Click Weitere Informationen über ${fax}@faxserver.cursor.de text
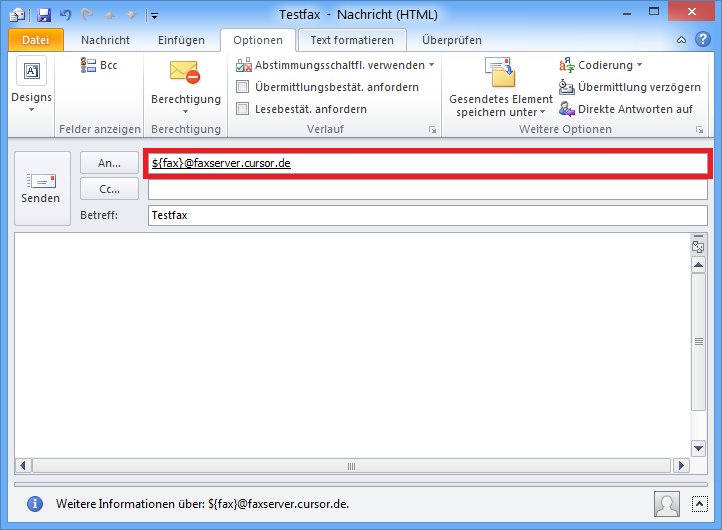Image resolution: width=722 pixels, height=530 pixels. click(x=202, y=504)
